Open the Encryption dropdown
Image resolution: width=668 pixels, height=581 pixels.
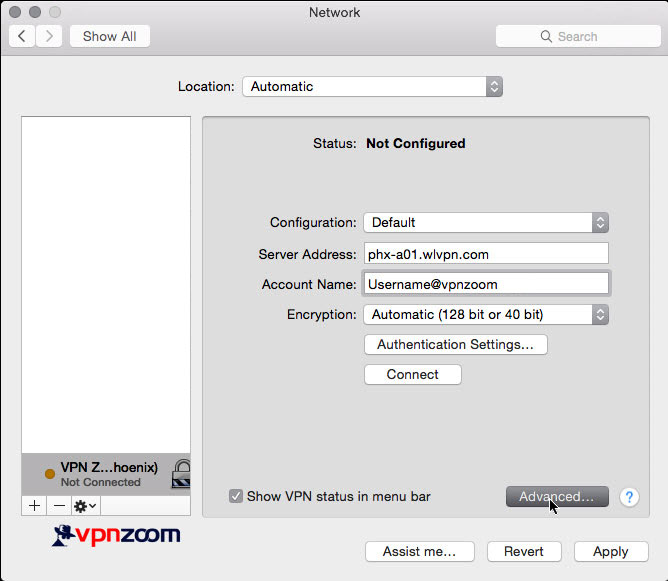[x=486, y=314]
